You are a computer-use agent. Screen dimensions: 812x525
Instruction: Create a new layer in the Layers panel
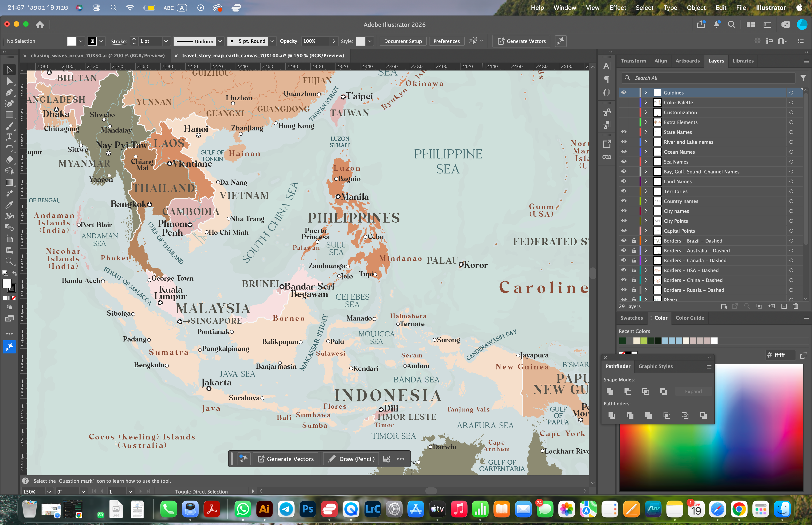pos(784,306)
